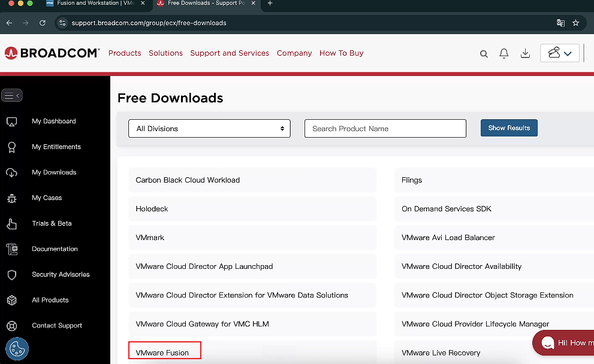Close the Fusion and Workstation tab

[143, 3]
